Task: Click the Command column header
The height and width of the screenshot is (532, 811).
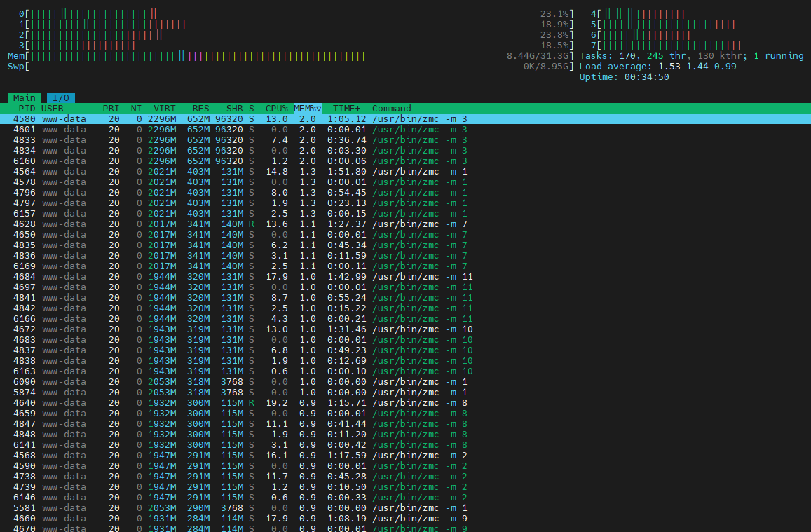Action: tap(392, 108)
